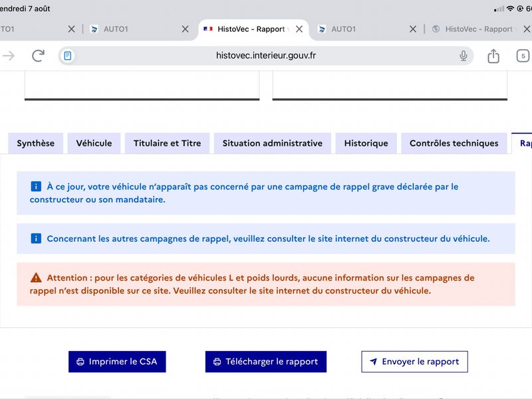Go to Situation administrative tab
This screenshot has height=399, width=532.
tap(273, 143)
